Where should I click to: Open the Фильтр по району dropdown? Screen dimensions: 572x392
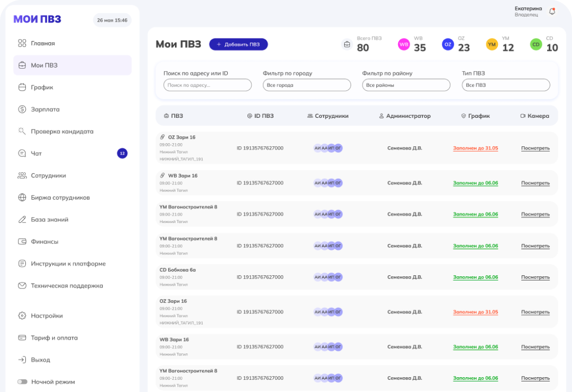tap(406, 85)
